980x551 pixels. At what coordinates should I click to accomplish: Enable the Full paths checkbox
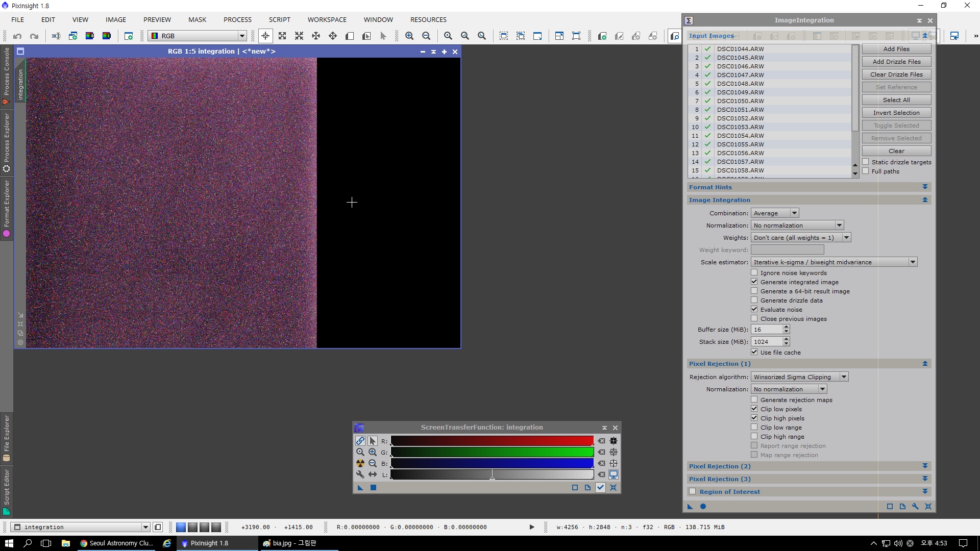click(x=866, y=171)
